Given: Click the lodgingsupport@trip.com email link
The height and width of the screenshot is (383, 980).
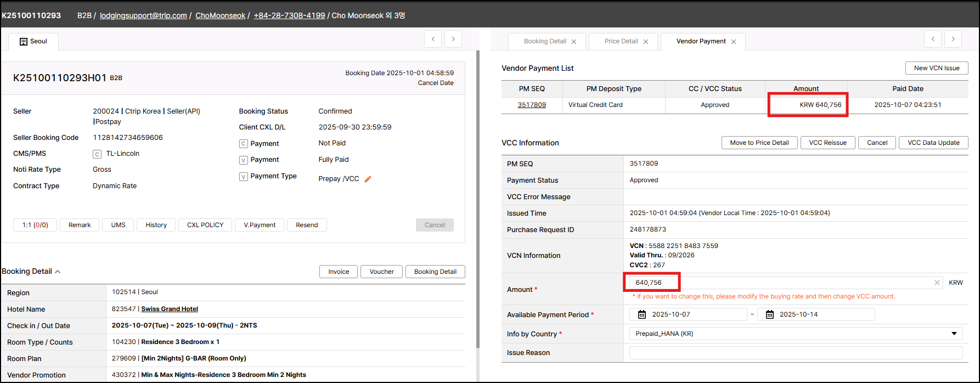Looking at the screenshot, I should (x=143, y=15).
